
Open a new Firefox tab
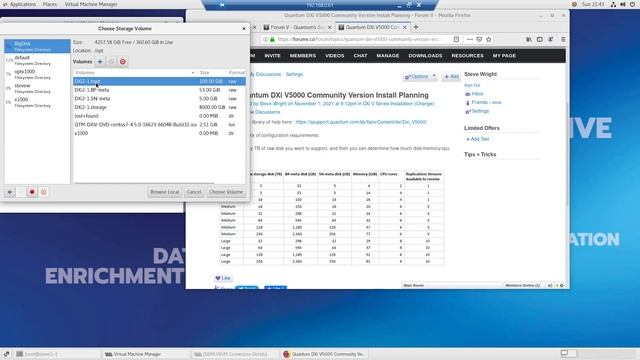click(x=416, y=27)
